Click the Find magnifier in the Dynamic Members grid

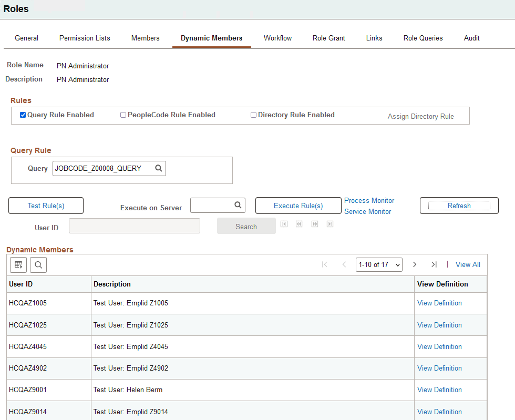[38, 264]
